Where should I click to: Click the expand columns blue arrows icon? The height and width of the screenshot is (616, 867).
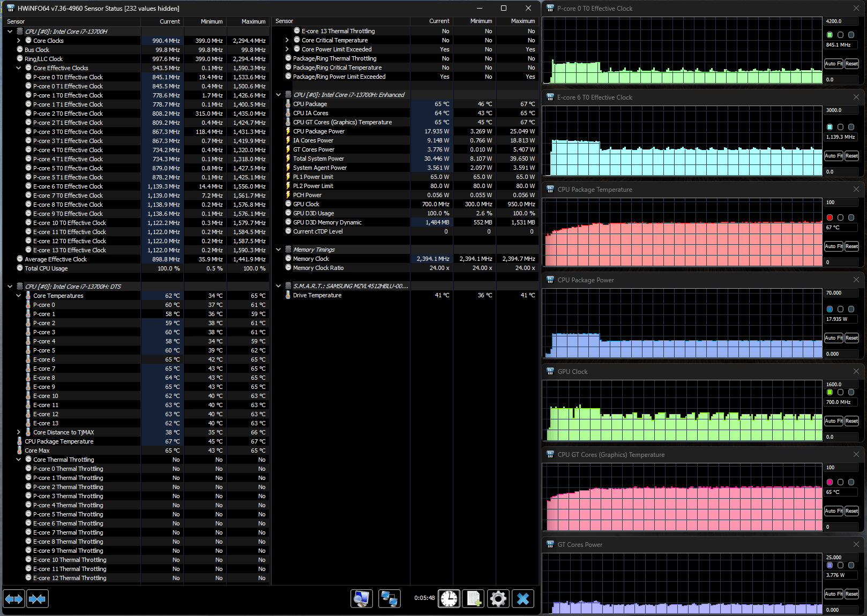[14, 598]
